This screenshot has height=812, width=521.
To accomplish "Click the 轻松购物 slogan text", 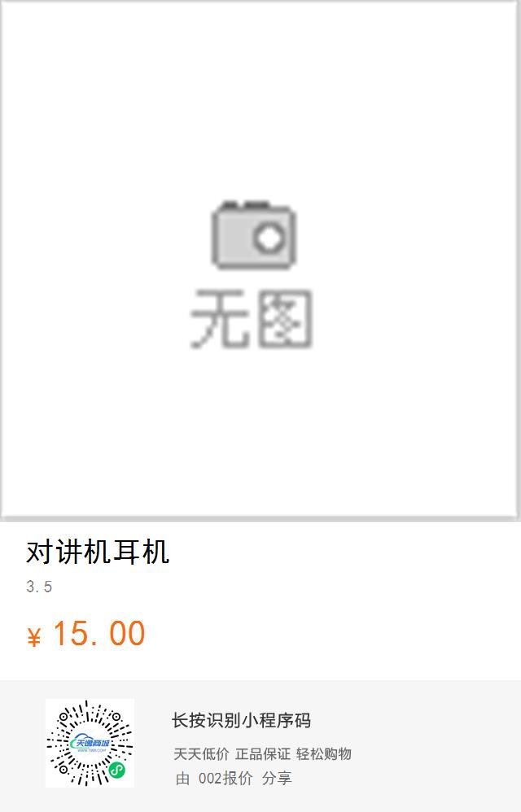I will click(324, 754).
